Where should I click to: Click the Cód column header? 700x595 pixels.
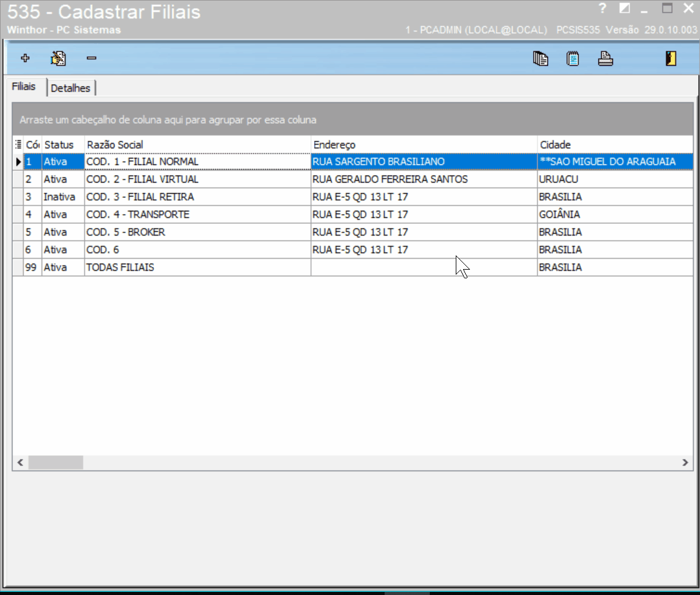(x=33, y=145)
